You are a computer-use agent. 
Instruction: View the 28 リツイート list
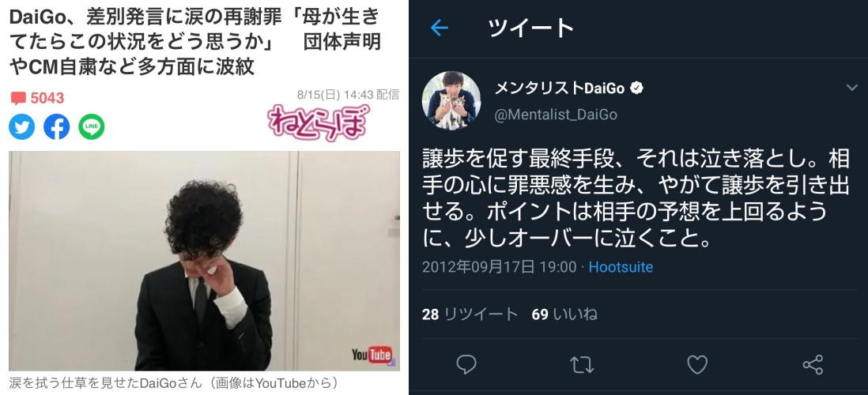(x=470, y=314)
